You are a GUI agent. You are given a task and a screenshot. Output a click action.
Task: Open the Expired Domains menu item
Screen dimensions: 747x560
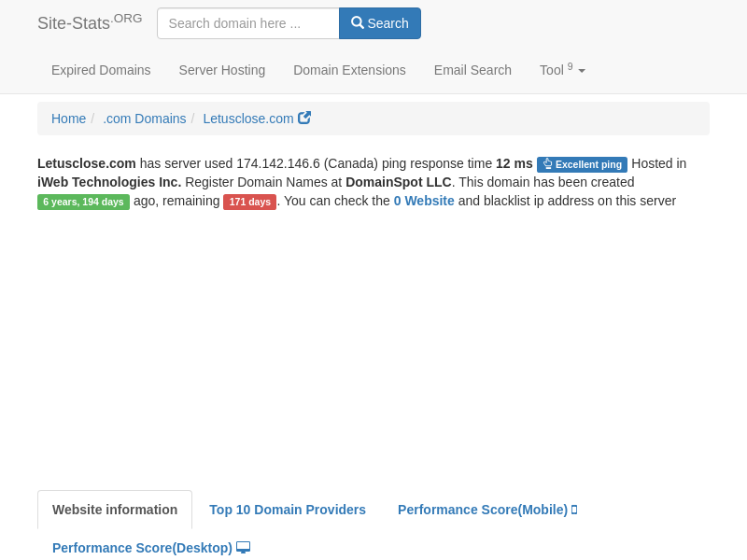101,70
